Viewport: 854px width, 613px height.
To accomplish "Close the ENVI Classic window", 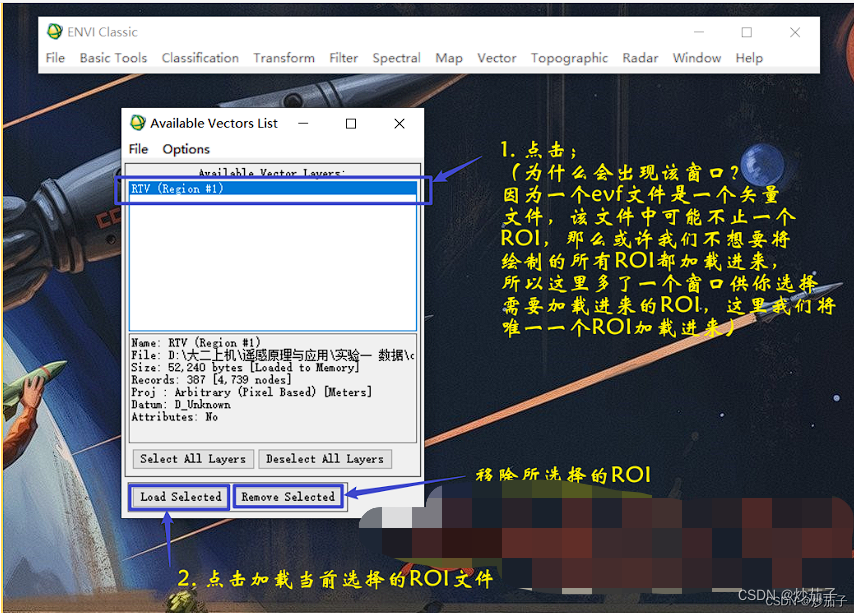I will (x=795, y=32).
